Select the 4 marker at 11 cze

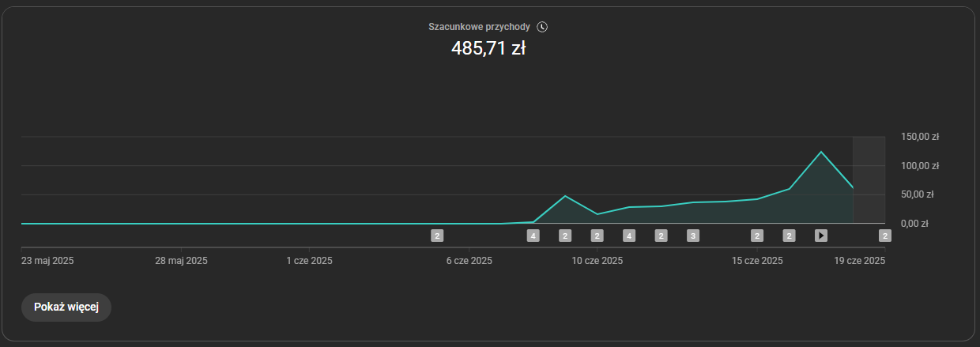point(629,235)
